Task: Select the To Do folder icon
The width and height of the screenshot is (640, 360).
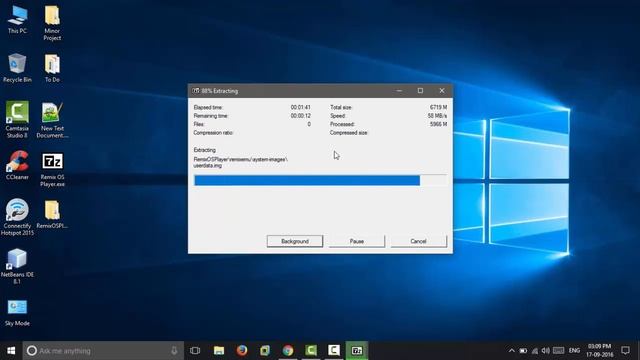Action: click(x=52, y=68)
